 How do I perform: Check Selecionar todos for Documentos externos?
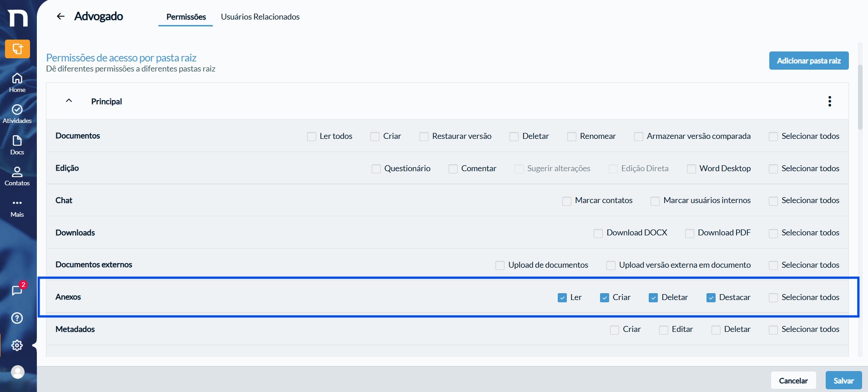(773, 265)
